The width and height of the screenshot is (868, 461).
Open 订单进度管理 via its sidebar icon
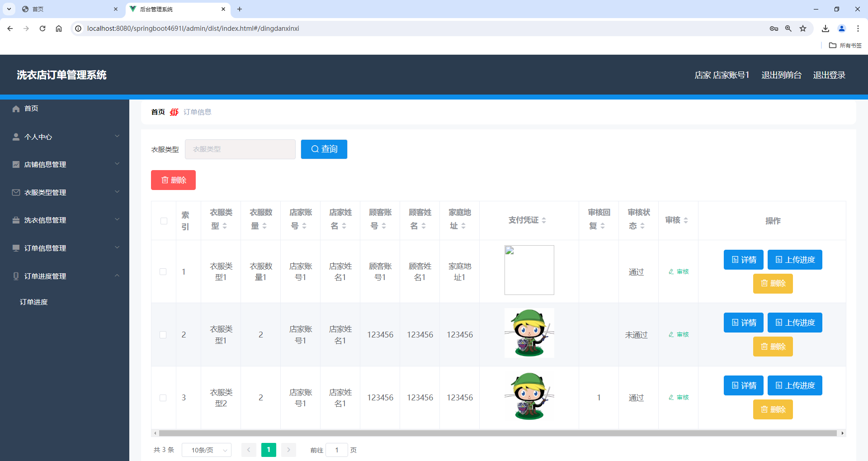pos(15,276)
